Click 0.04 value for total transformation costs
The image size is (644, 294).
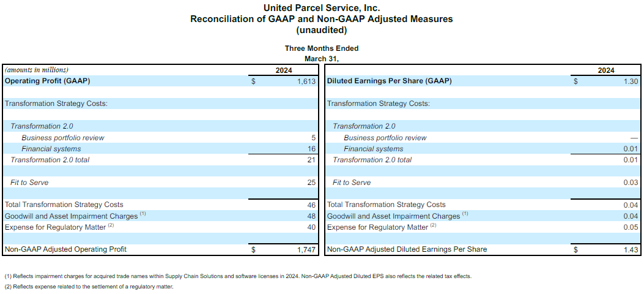[631, 205]
